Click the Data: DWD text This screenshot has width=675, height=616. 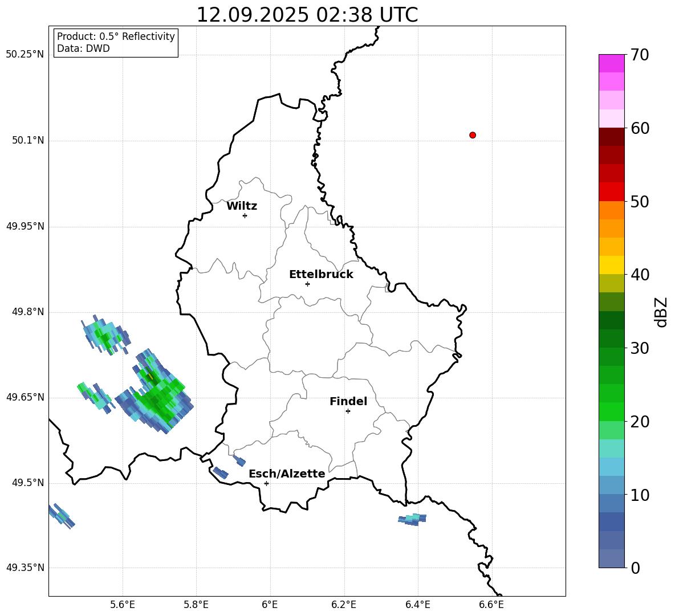[x=83, y=48]
